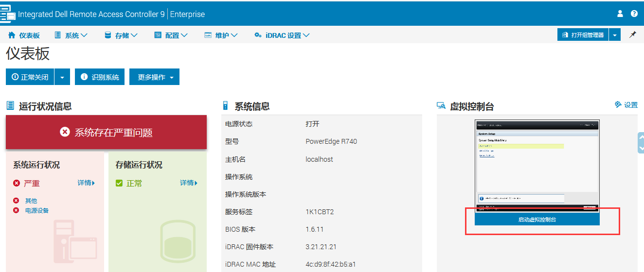The image size is (644, 272).
Task: Click the critical icon beside 其他
Action: (16, 201)
